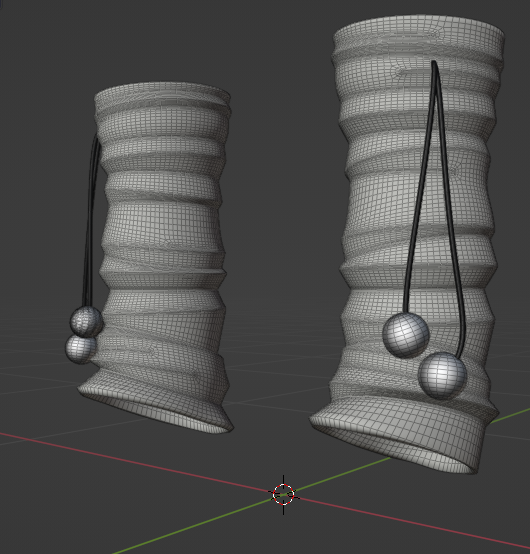The image size is (530, 554).
Task: Select the lower sphere on right warmer
Action: [x=442, y=376]
